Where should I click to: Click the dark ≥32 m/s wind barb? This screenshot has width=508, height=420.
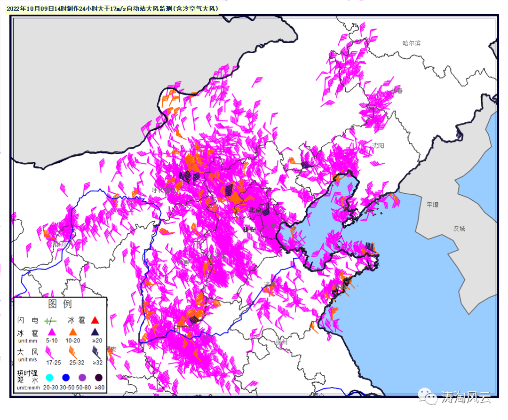tap(96, 351)
